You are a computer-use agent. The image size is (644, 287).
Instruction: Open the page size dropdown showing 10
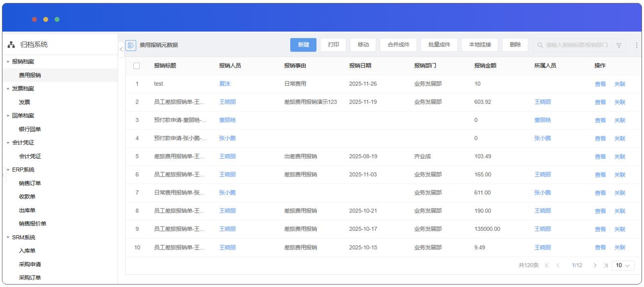click(623, 265)
